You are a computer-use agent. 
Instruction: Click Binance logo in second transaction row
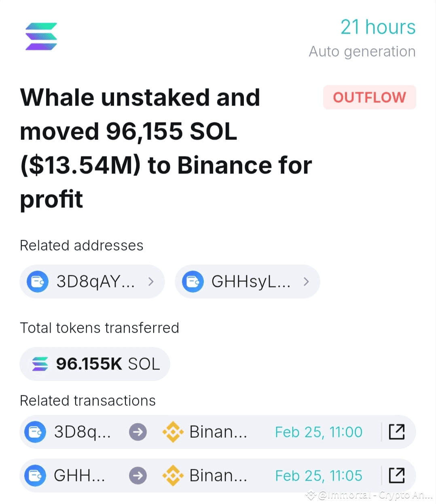(173, 475)
